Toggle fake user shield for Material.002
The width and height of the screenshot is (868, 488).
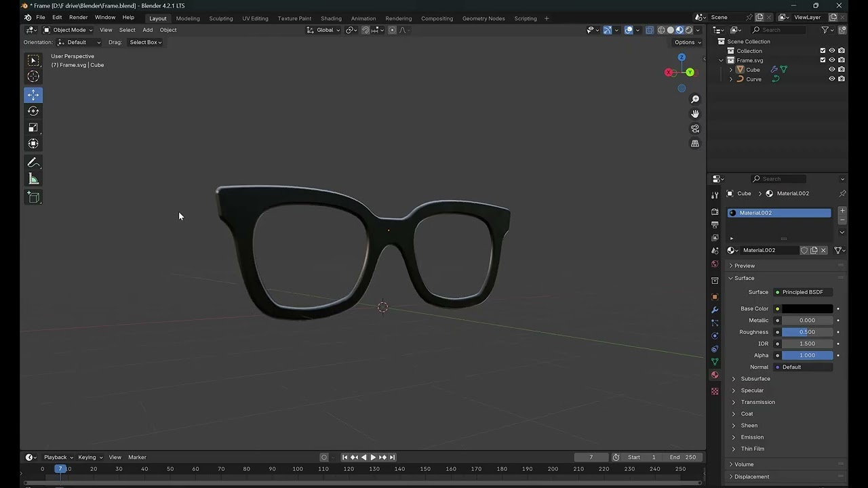pos(804,250)
